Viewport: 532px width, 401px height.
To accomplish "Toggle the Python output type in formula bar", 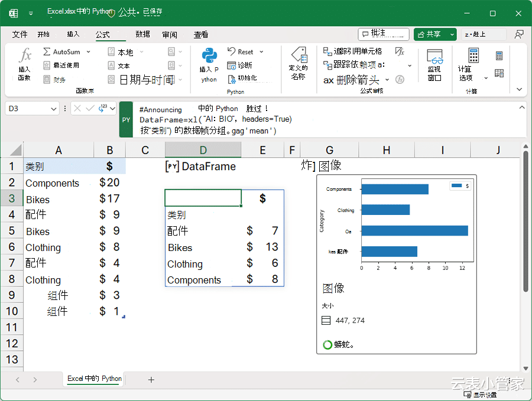I will click(x=103, y=108).
